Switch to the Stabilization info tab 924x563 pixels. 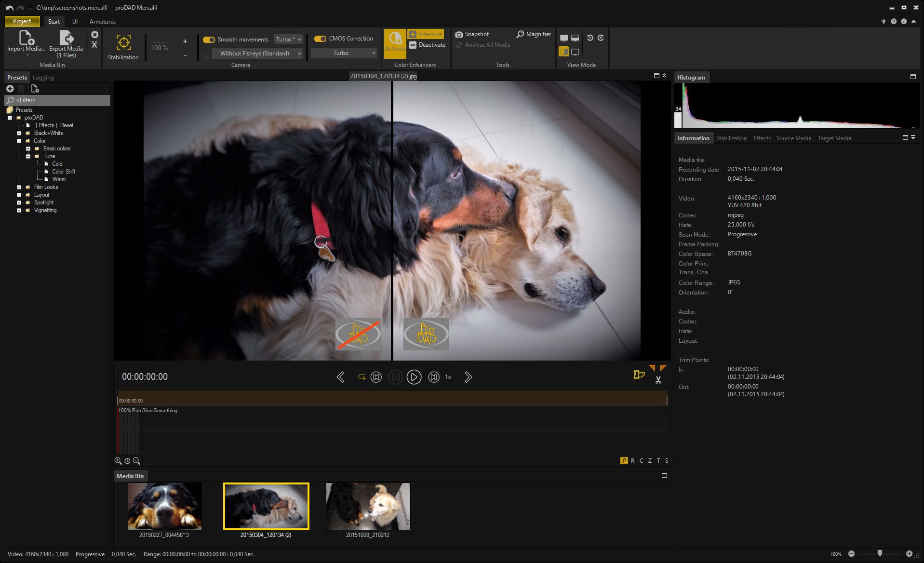[x=731, y=138]
